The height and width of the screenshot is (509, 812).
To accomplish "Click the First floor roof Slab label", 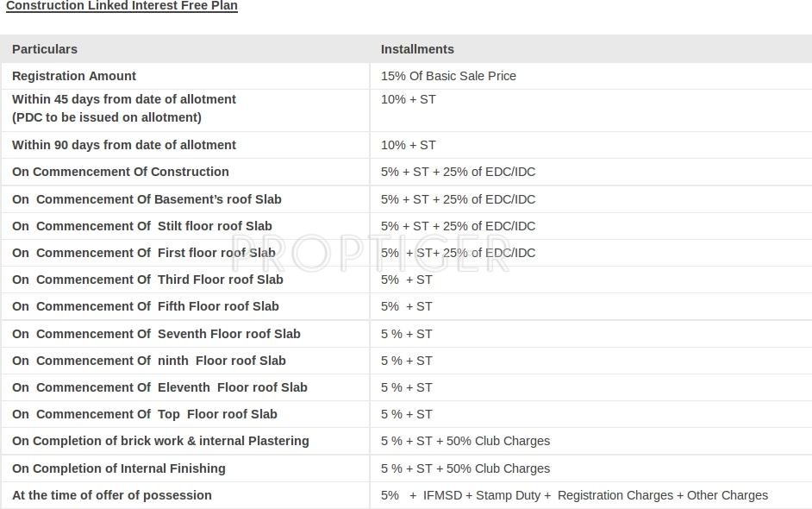I will (x=144, y=253).
